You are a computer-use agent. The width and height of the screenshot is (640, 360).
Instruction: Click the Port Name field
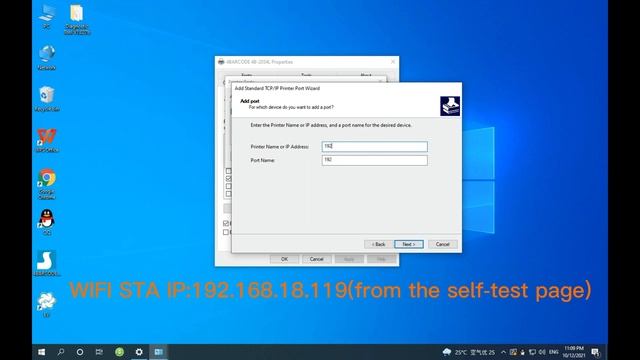(374, 160)
